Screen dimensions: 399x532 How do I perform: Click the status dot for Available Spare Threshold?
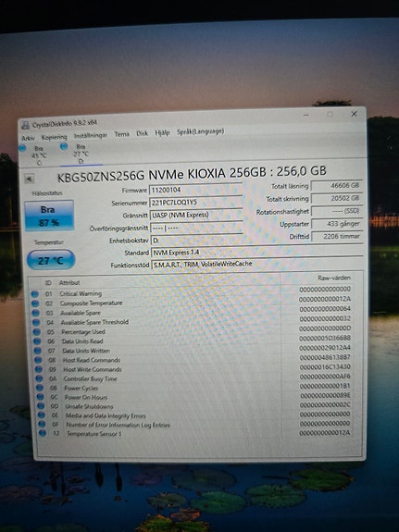click(x=36, y=322)
